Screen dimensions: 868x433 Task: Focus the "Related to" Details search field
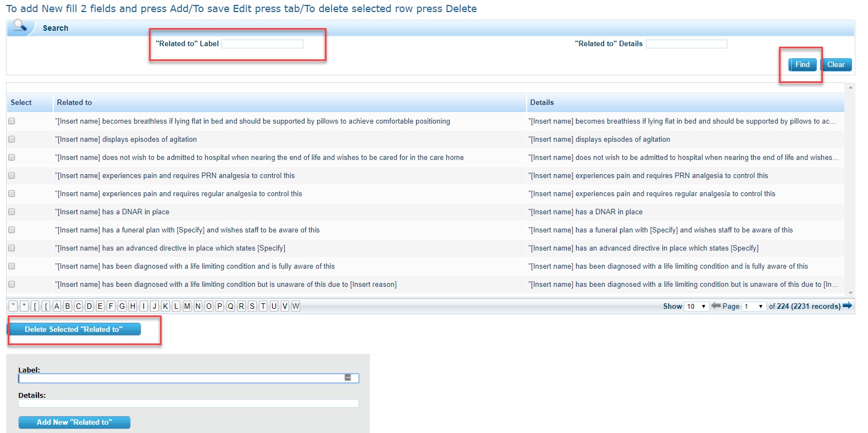[x=686, y=44]
